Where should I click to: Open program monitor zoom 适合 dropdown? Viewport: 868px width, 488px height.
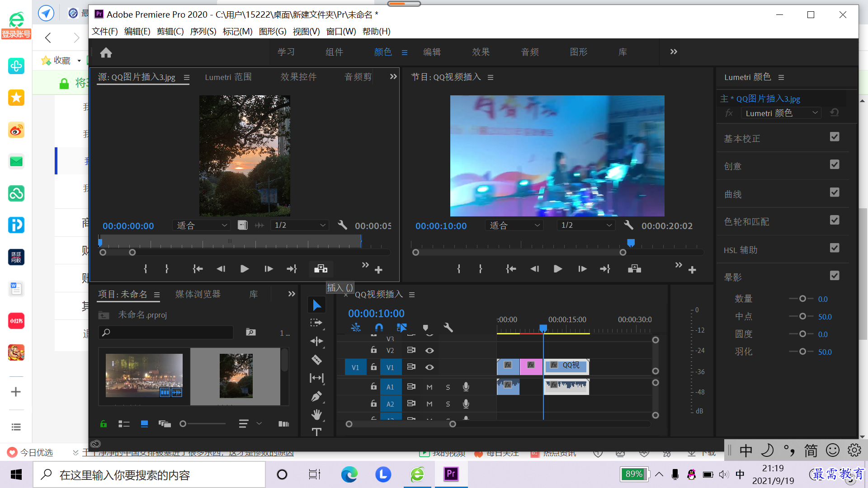(x=514, y=225)
